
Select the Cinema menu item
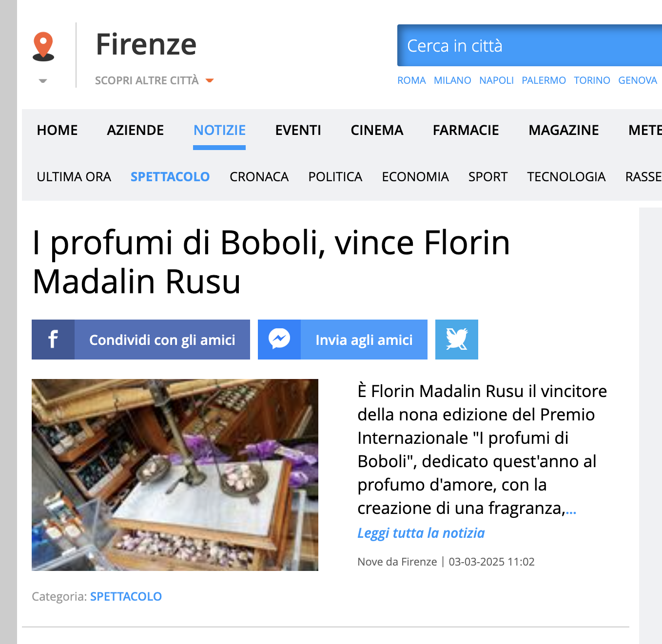click(x=377, y=130)
